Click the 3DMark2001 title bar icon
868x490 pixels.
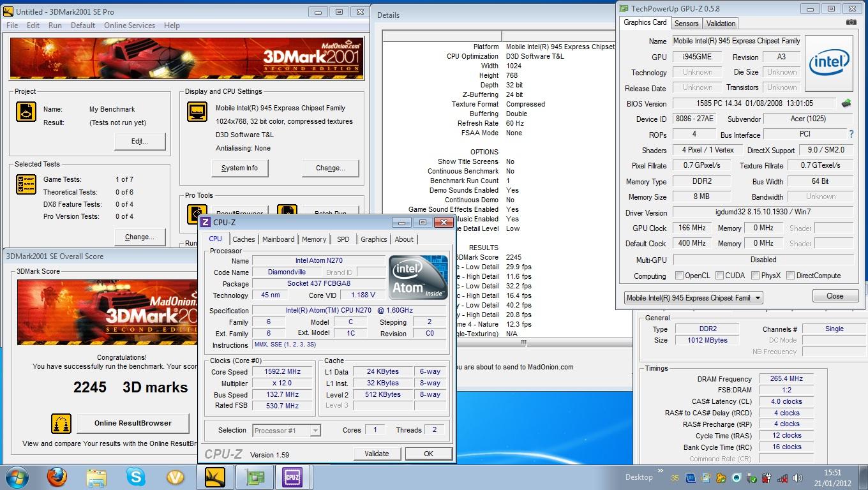[x=8, y=11]
